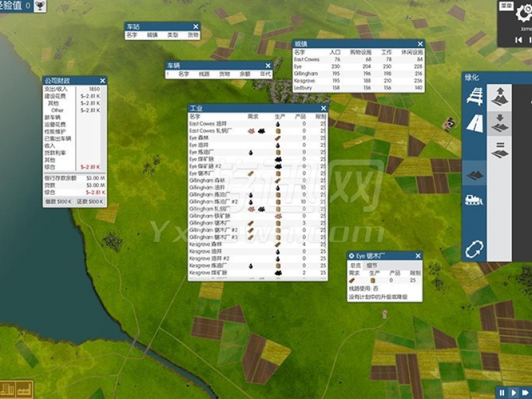Click the 借款 $100K button
Viewport: 532px width, 399px height.
tap(59, 201)
